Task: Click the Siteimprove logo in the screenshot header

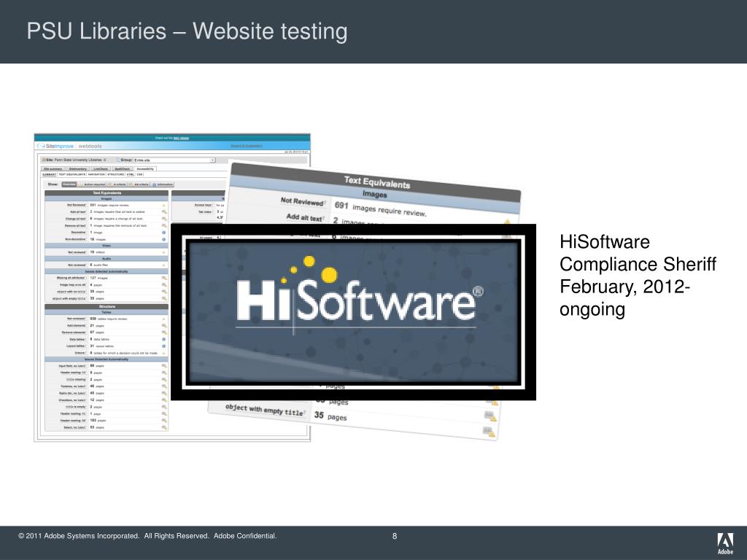Action: [x=56, y=146]
